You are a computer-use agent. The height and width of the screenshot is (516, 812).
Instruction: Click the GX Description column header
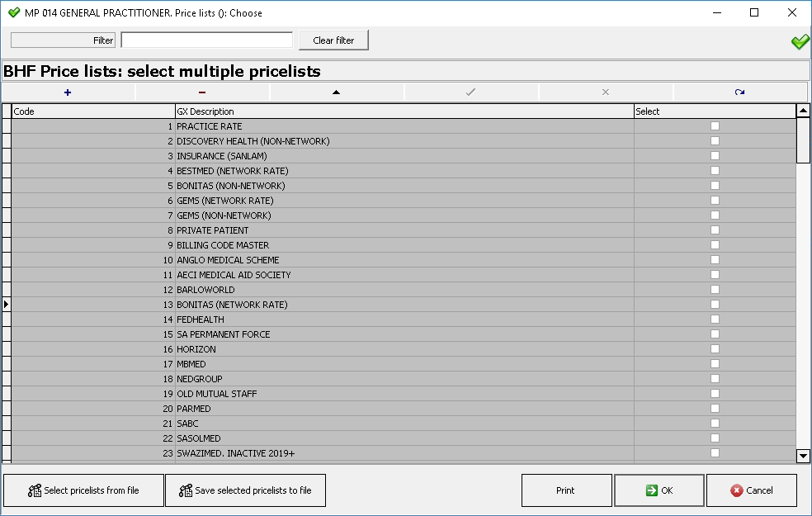click(x=404, y=111)
